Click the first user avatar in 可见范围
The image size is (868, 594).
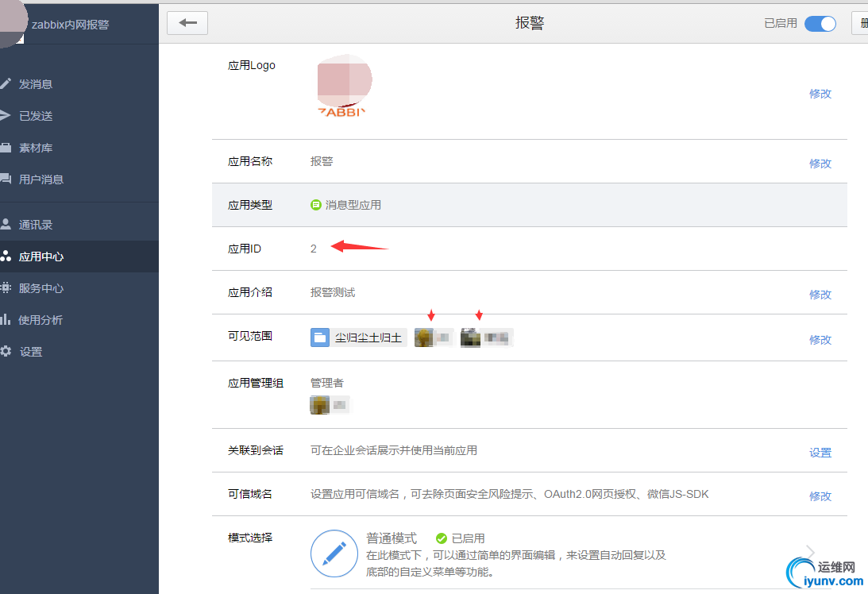424,337
